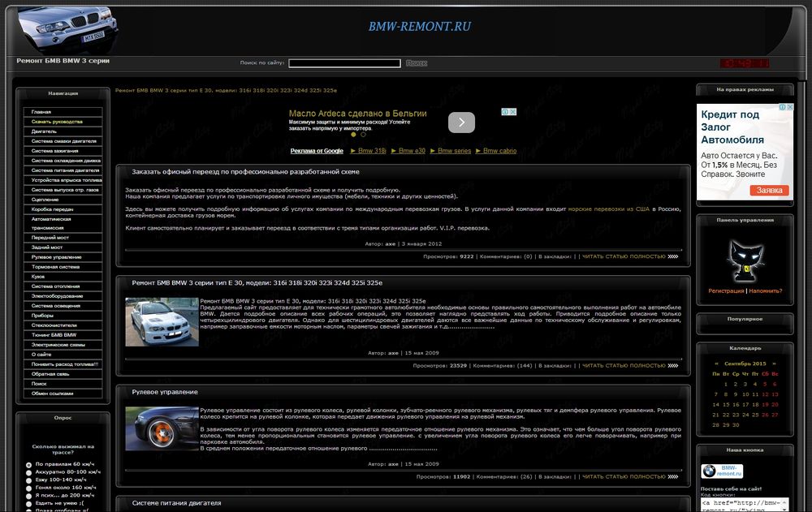812x512 pixels.
Task: Select poll option 'Аккуратно 80-100 км/ч'
Action: click(x=29, y=473)
